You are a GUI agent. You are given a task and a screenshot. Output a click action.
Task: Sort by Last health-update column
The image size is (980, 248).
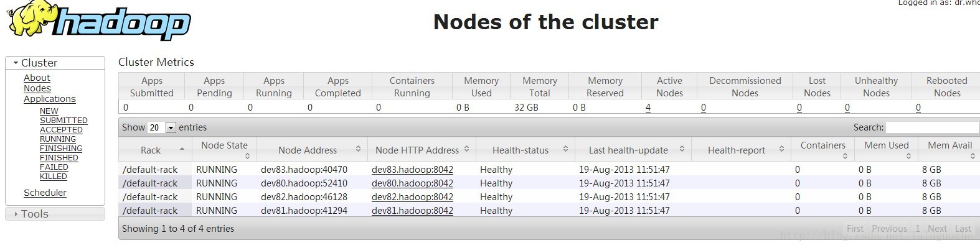632,150
